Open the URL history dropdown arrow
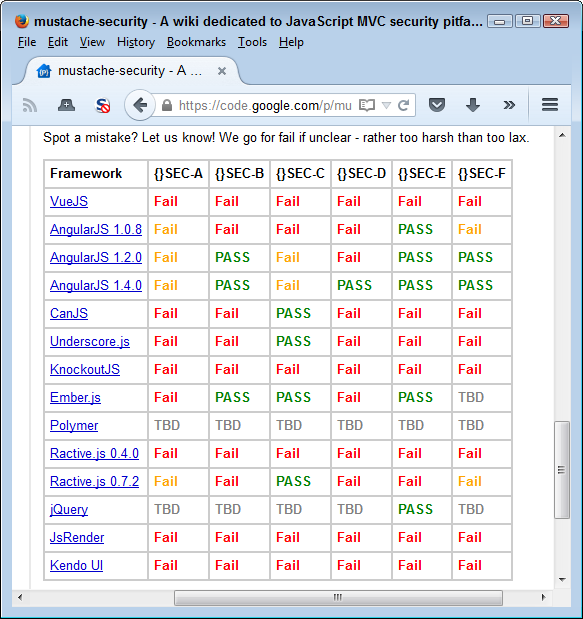Image resolution: width=583 pixels, height=619 pixels. [x=386, y=105]
